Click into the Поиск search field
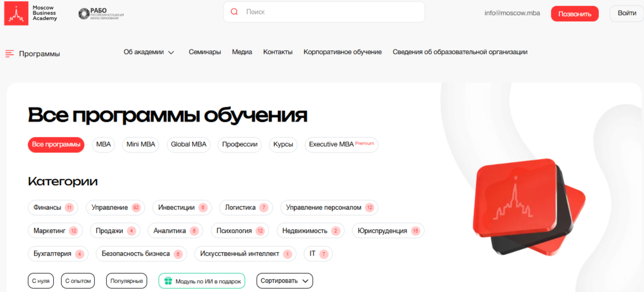Image resolution: width=644 pixels, height=292 pixels. pyautogui.click(x=332, y=12)
